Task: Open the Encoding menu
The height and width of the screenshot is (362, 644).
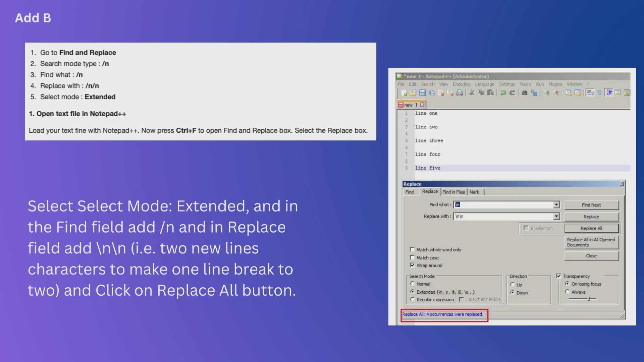Action: coord(462,84)
